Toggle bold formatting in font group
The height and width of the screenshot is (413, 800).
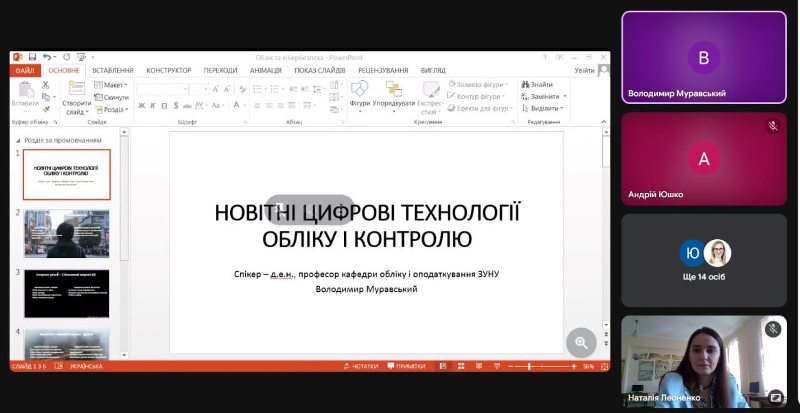coord(143,105)
